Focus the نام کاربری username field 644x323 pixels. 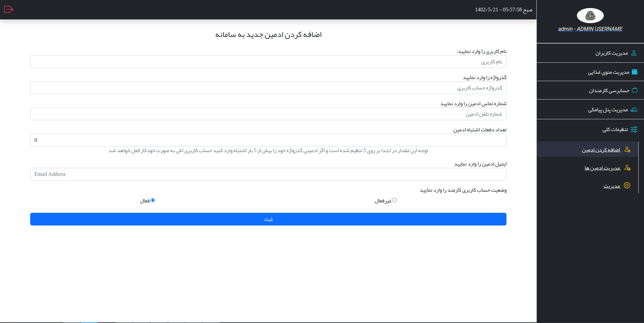click(x=268, y=62)
